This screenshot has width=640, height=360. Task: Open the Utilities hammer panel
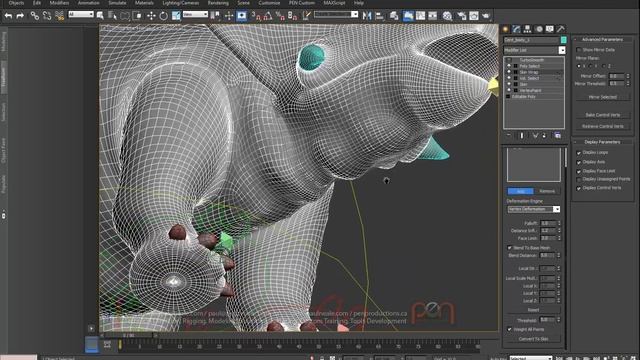click(561, 29)
